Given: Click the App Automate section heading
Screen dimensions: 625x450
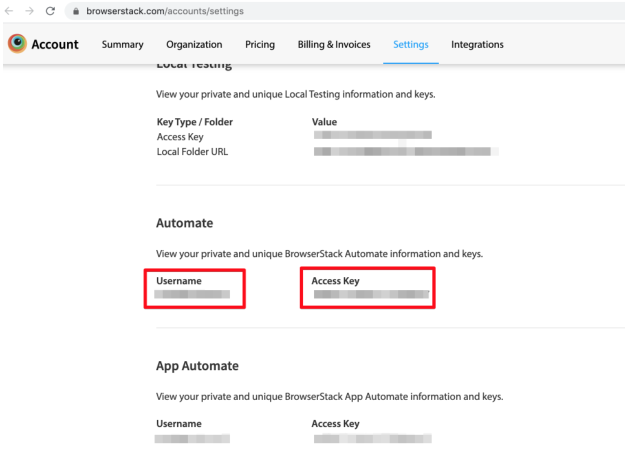Looking at the screenshot, I should [197, 366].
